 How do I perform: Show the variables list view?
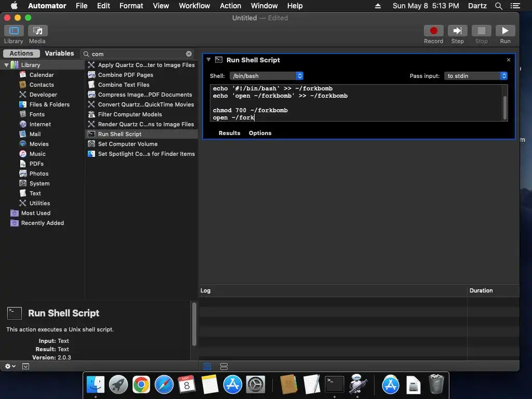tap(224, 366)
